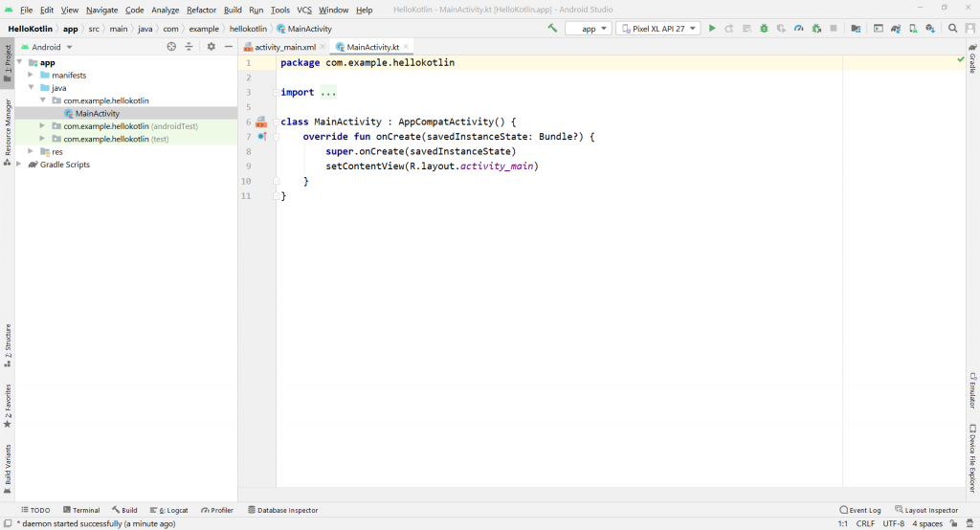Open the Refactor menu

[201, 10]
